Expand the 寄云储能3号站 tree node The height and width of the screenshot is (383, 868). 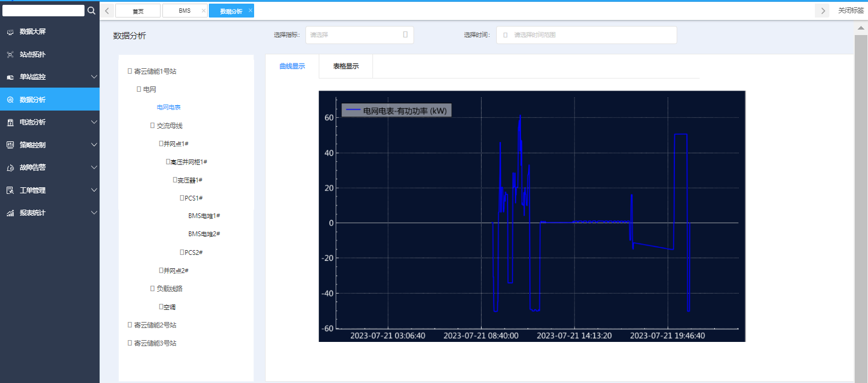(x=130, y=343)
